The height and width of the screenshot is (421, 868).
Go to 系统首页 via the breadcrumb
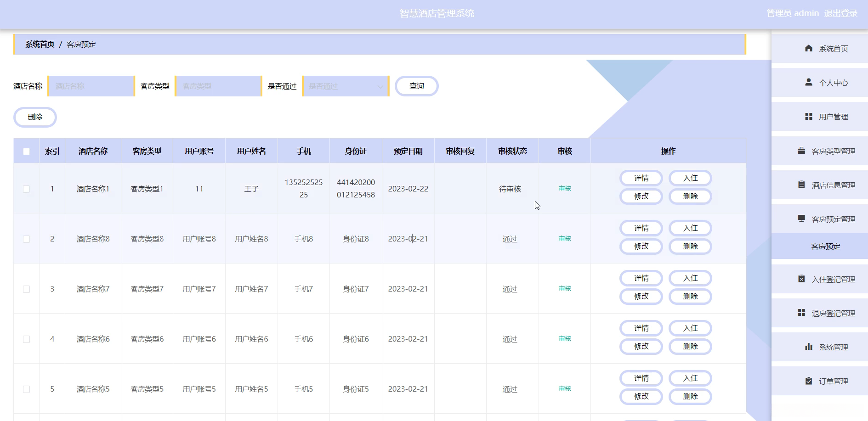tap(40, 45)
